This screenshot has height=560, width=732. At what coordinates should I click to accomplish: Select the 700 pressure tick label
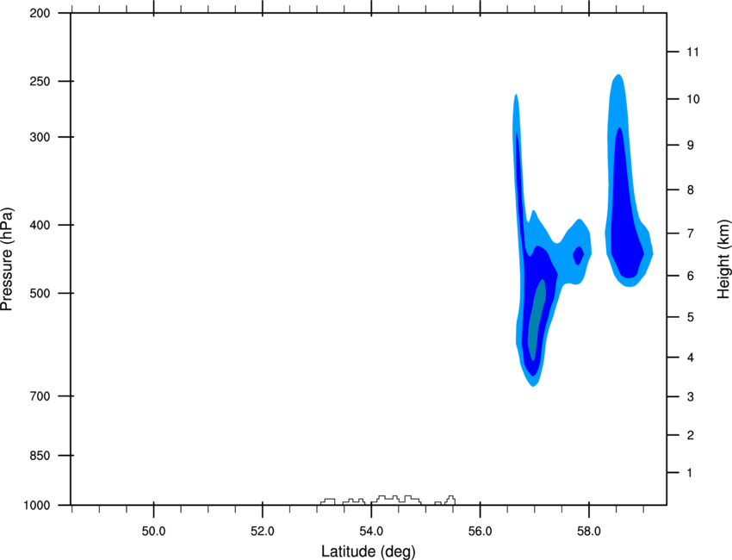[40, 396]
